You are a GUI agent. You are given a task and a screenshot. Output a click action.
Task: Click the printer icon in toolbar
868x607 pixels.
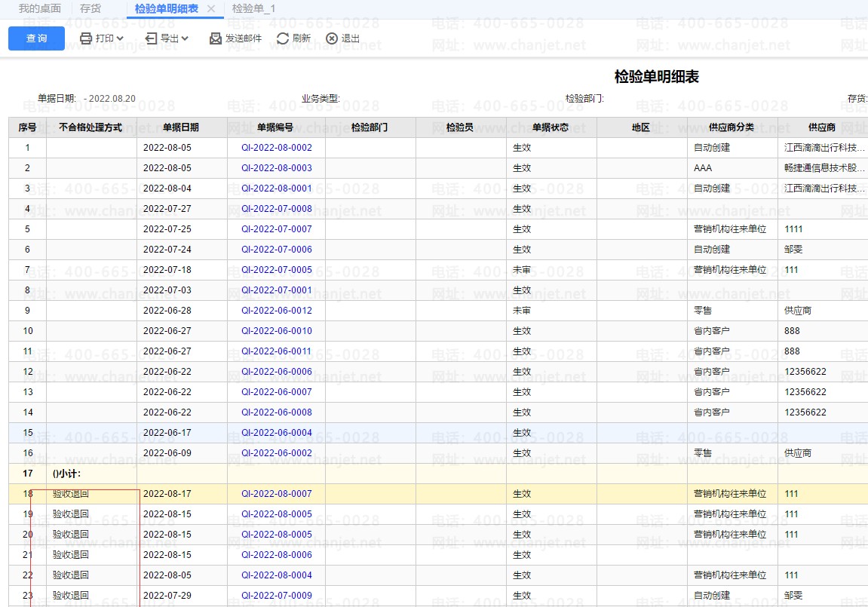[86, 38]
